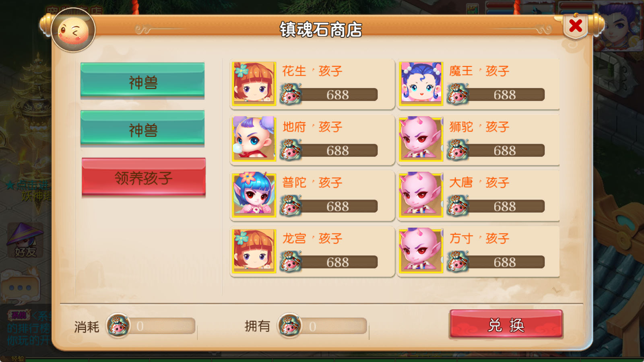Screen dimensions: 644x362
Task: Pick the 大唐·孩子 portrait icon
Action: [x=421, y=195]
